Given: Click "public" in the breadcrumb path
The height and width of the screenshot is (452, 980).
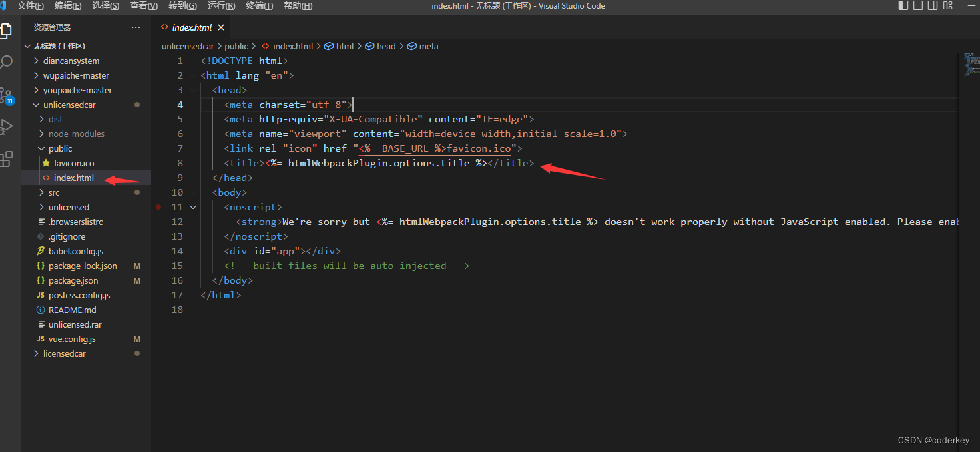Looking at the screenshot, I should pyautogui.click(x=236, y=46).
